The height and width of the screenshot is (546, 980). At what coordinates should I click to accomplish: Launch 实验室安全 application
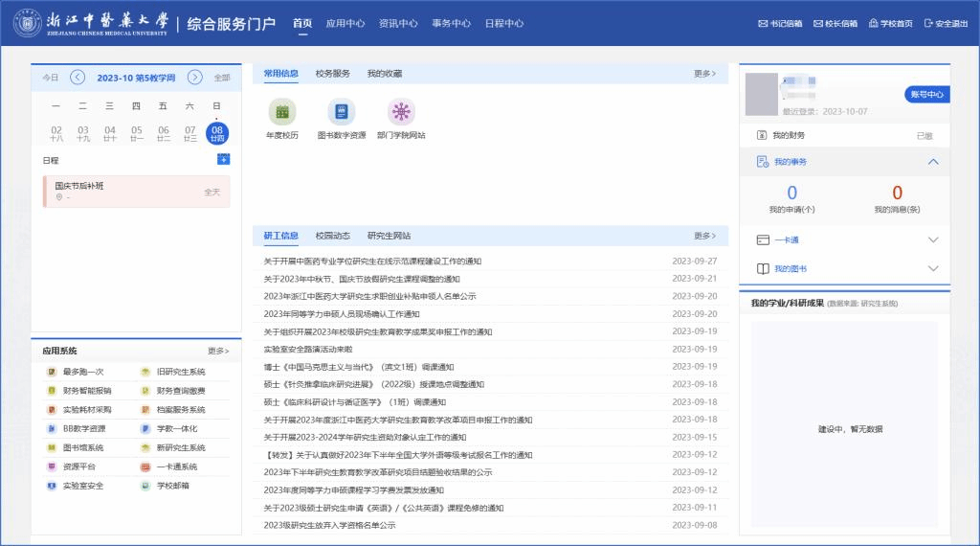pyautogui.click(x=82, y=486)
